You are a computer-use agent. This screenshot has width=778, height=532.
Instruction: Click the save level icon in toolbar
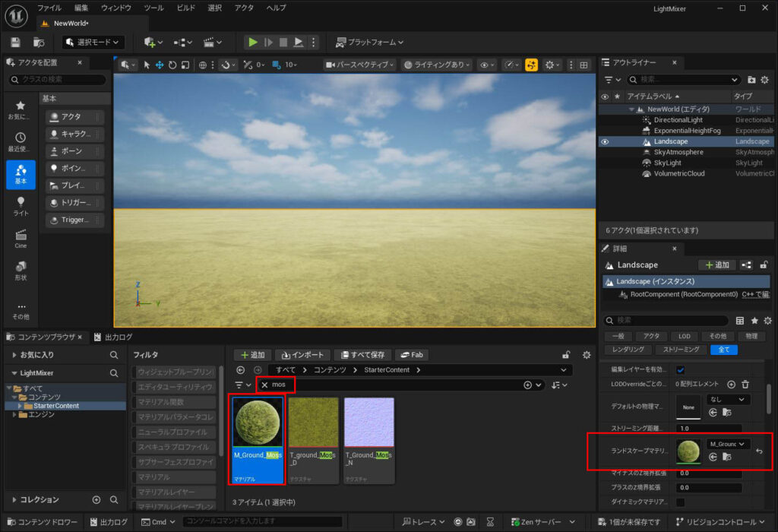coord(16,43)
